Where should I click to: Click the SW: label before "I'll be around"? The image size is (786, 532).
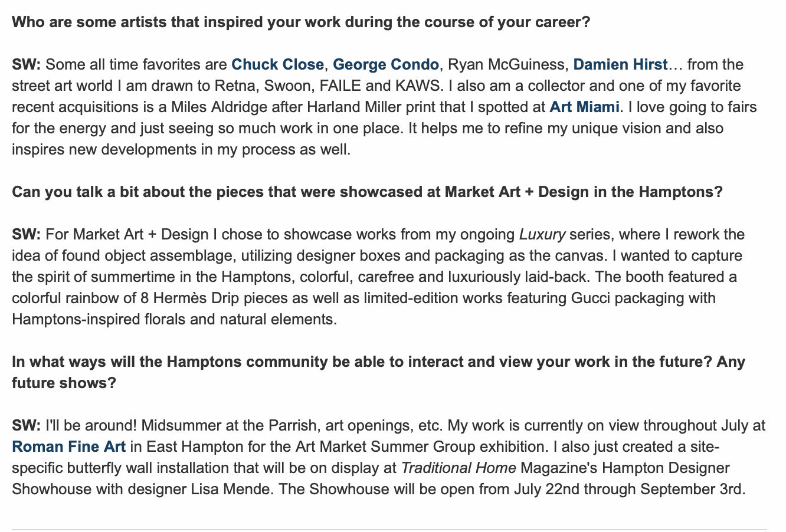(26, 425)
